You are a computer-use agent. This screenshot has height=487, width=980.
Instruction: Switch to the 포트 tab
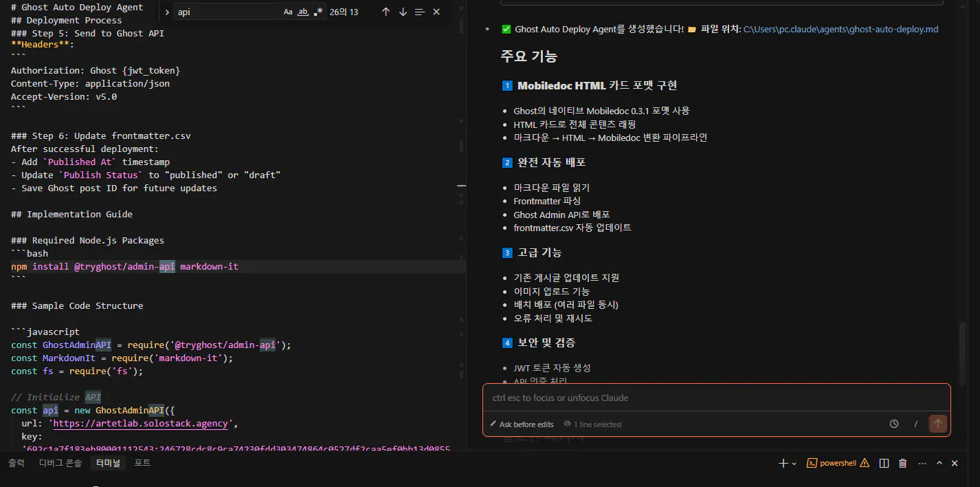[142, 463]
